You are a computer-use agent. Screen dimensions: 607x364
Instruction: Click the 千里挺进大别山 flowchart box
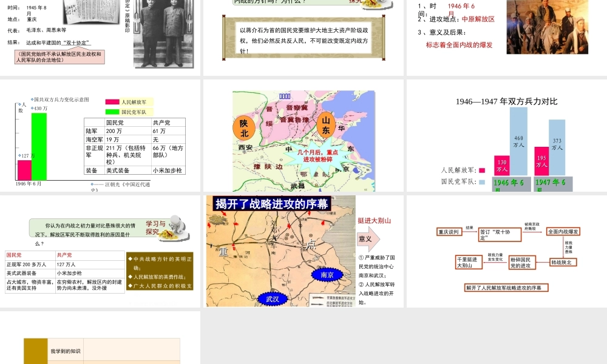tap(469, 262)
